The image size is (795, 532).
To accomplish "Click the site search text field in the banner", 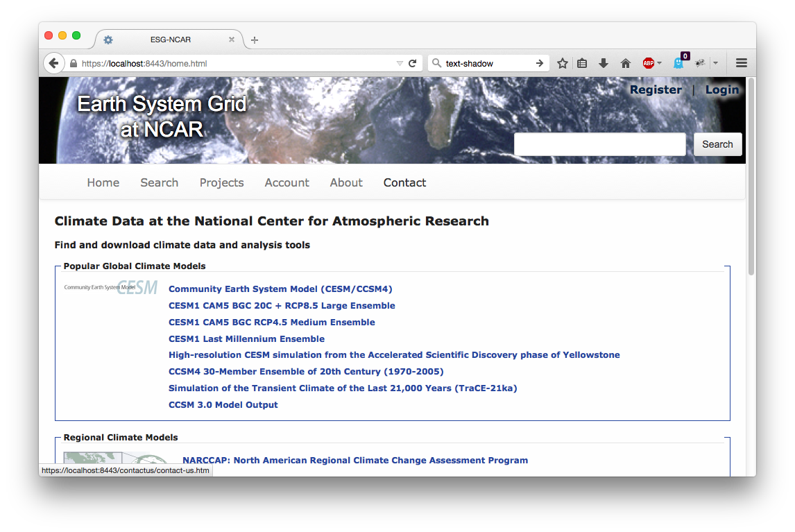I will coord(599,144).
